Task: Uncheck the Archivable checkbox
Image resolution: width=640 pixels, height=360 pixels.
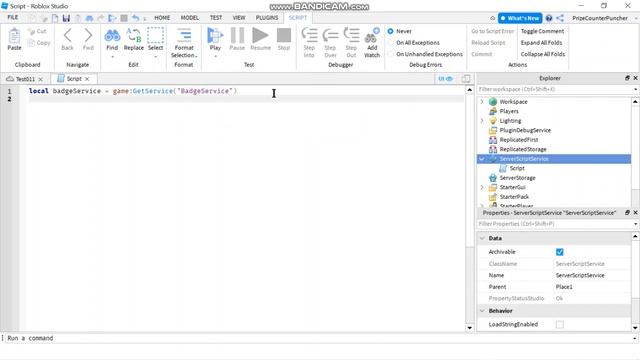Action: coord(560,252)
